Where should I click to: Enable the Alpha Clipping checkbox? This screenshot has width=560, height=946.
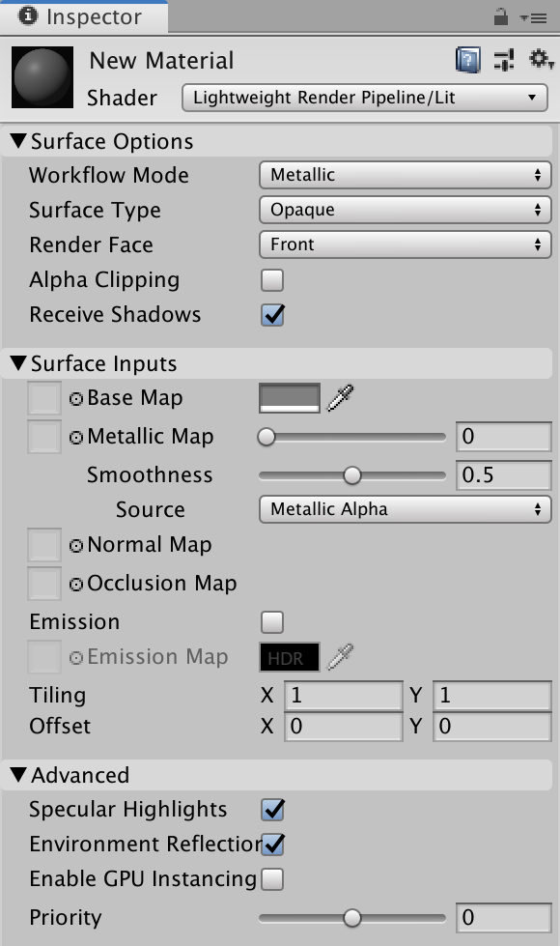pyautogui.click(x=270, y=279)
